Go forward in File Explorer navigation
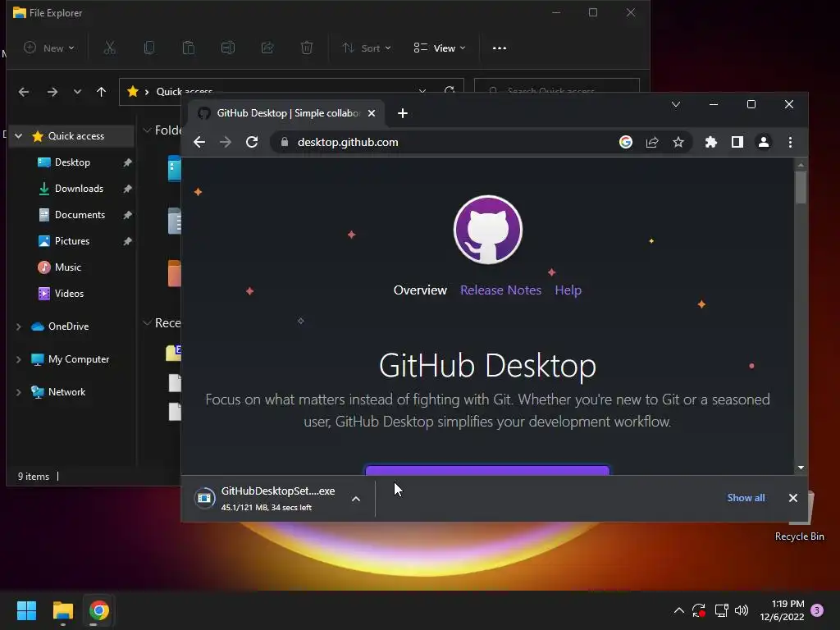Image resolution: width=840 pixels, height=630 pixels. coord(52,92)
